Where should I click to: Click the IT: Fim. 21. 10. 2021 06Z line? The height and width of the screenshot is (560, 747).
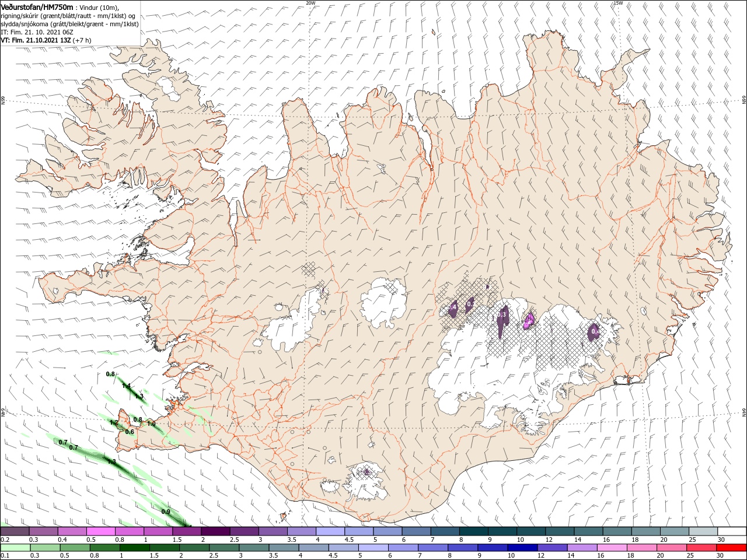(36, 32)
